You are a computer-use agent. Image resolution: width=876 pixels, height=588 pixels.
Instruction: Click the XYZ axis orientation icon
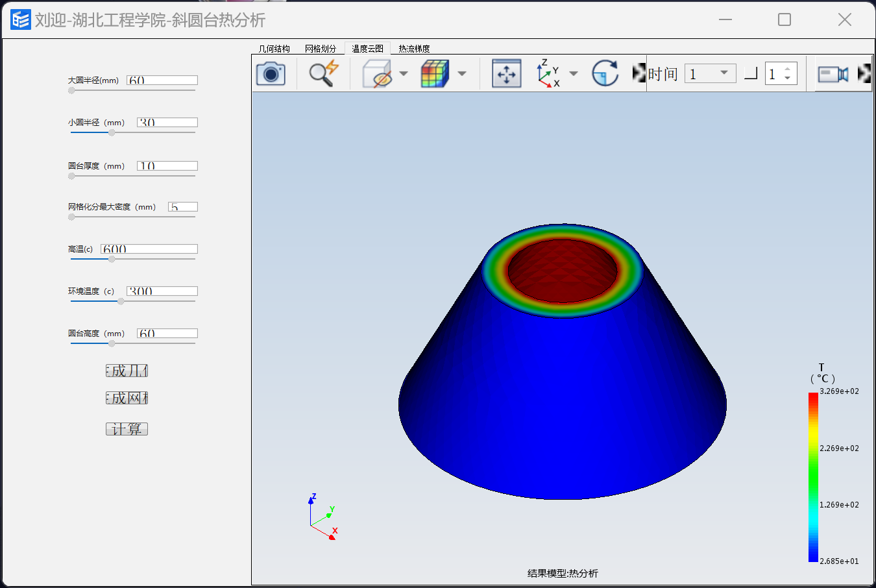click(x=548, y=73)
